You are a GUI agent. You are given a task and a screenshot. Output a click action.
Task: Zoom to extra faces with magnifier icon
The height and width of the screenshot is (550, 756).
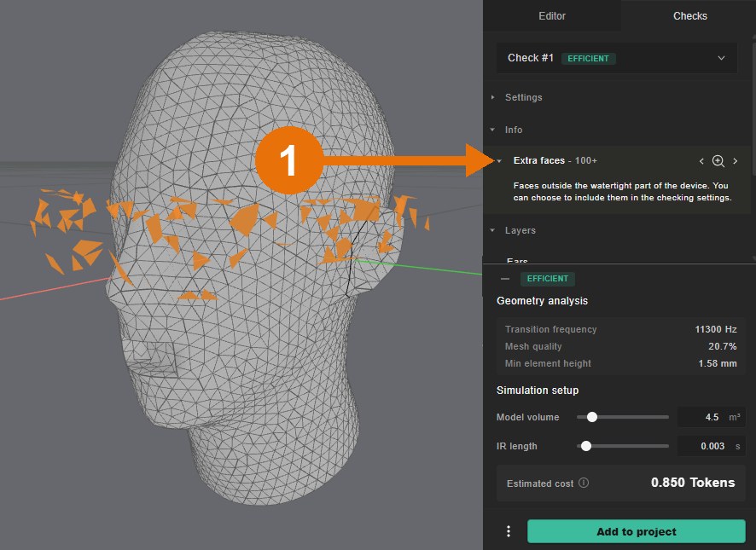(718, 161)
